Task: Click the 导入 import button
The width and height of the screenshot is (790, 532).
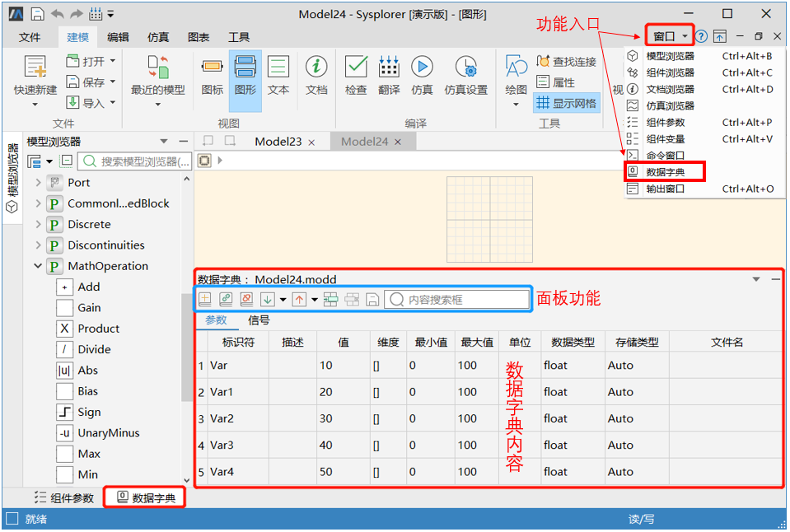Action: 86,103
